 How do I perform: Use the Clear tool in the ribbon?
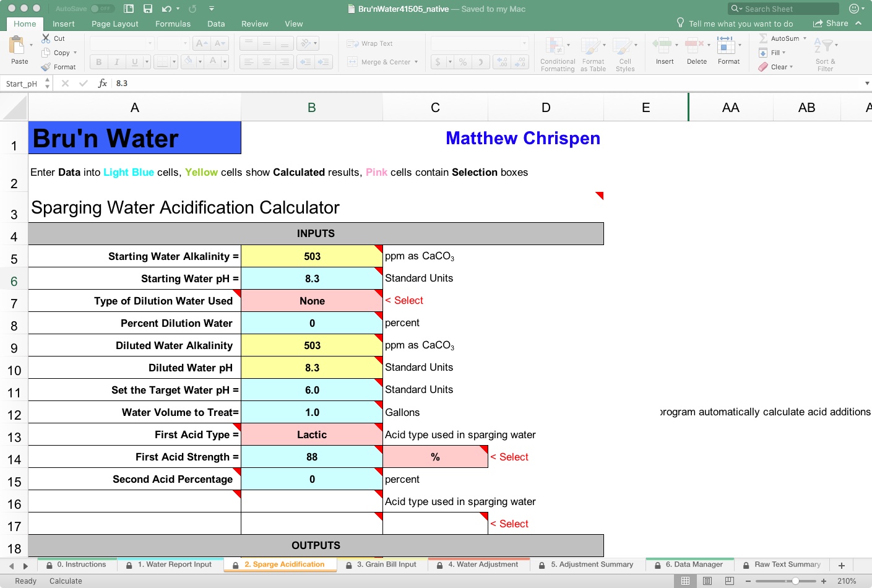[x=777, y=67]
